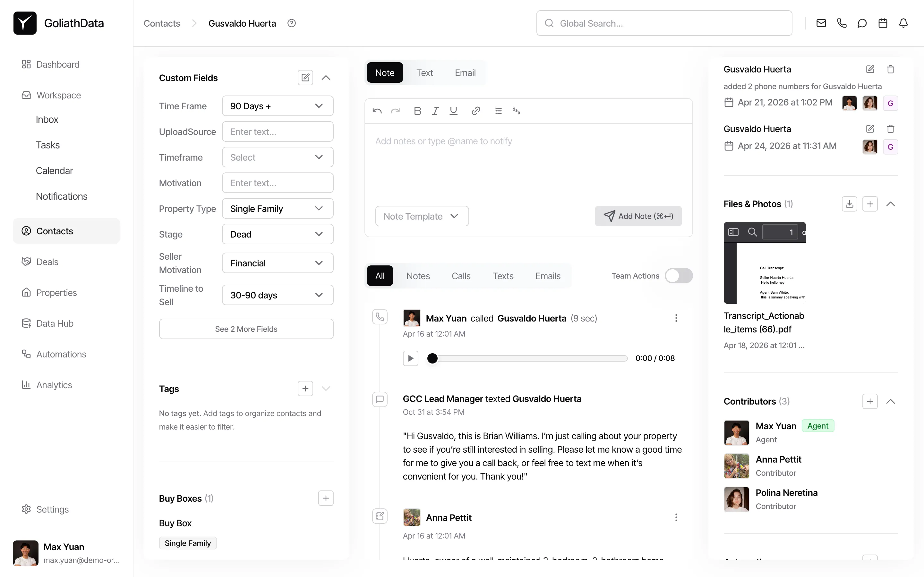Download files in Files & Photos

[x=849, y=204]
